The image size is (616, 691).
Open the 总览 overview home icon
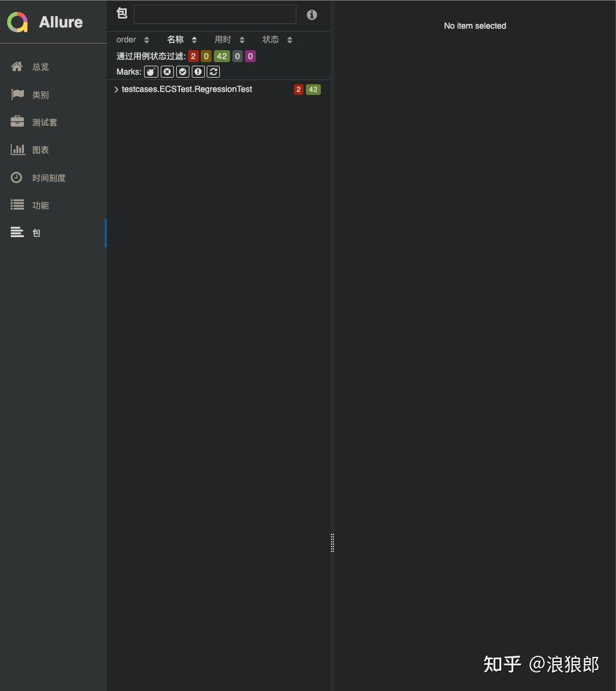17,66
